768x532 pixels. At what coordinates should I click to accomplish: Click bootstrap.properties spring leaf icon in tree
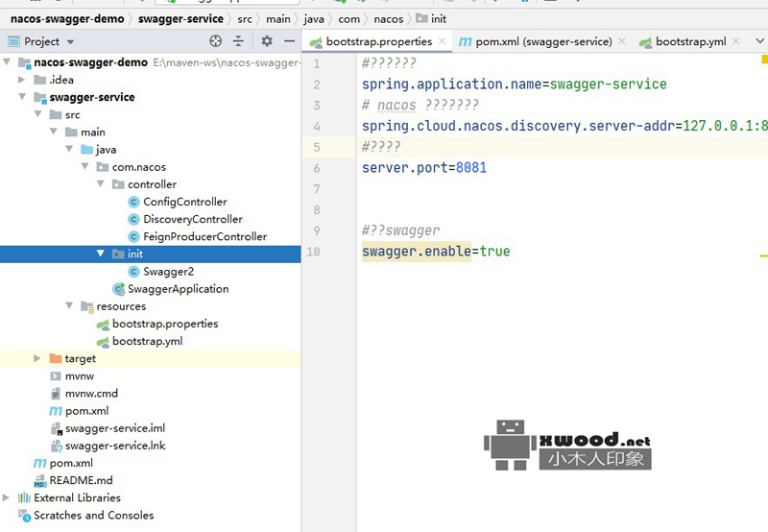point(103,324)
